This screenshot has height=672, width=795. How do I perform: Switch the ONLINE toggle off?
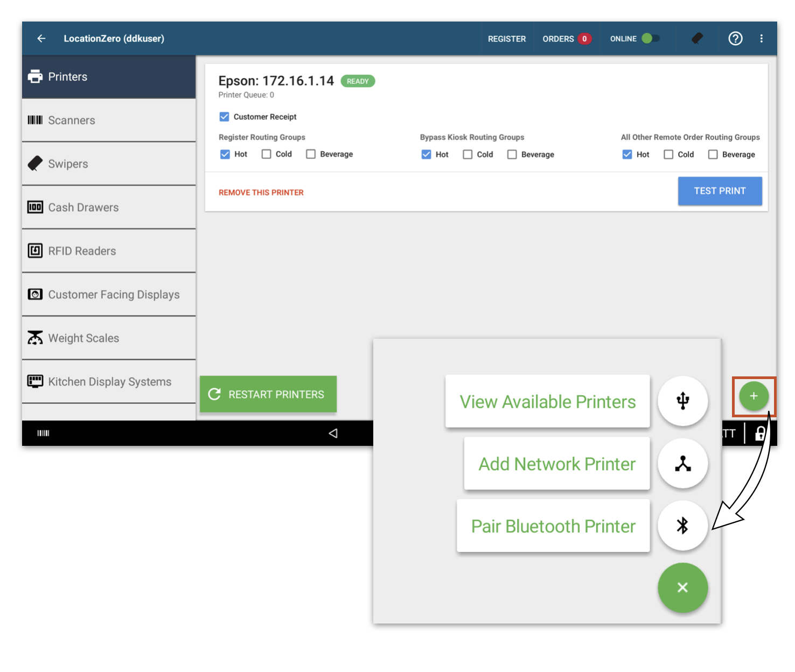[x=650, y=38]
